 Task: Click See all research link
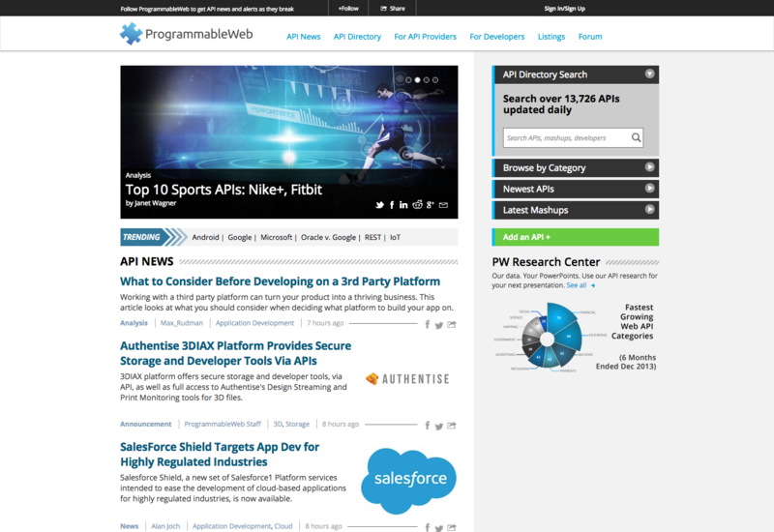point(577,285)
